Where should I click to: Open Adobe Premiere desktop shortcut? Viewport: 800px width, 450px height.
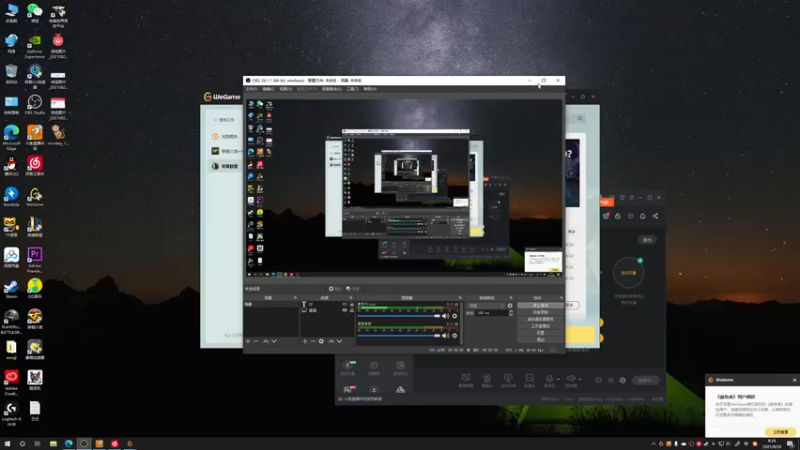(35, 260)
